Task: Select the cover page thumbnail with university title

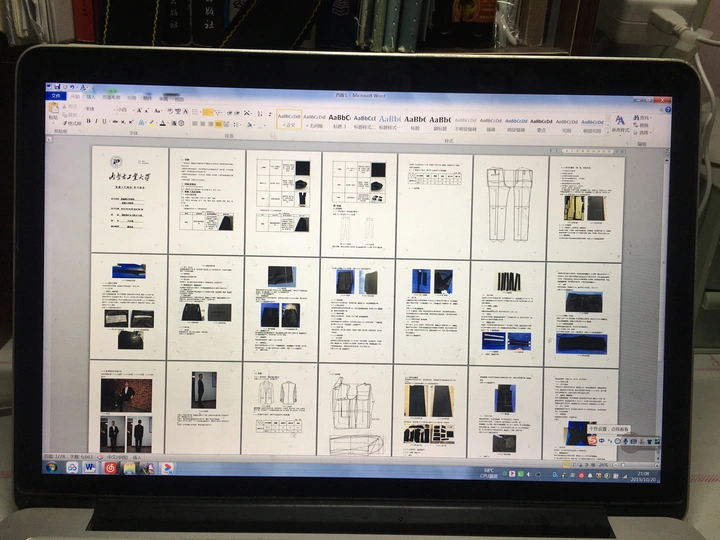Action: point(129,199)
